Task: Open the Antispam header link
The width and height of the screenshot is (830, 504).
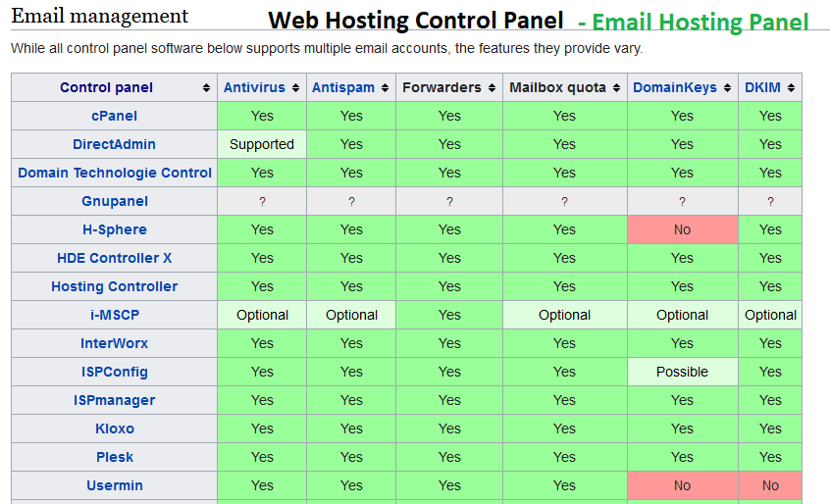Action: coord(343,87)
